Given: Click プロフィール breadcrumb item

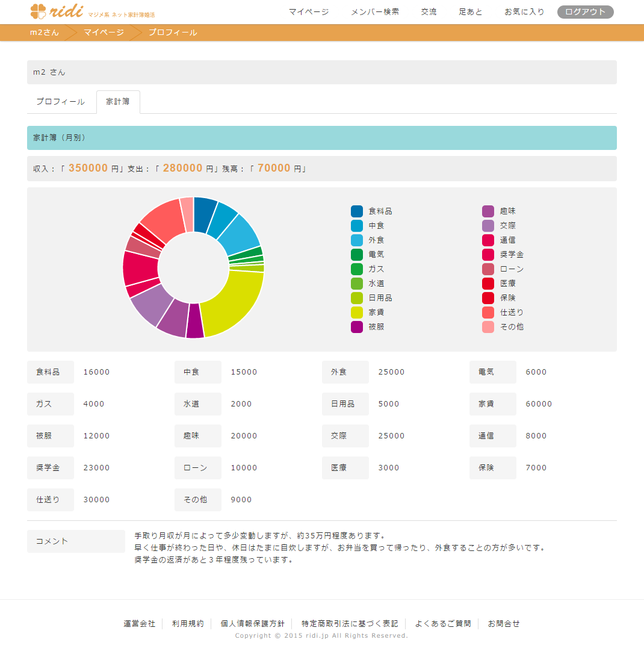Looking at the screenshot, I should pyautogui.click(x=173, y=33).
